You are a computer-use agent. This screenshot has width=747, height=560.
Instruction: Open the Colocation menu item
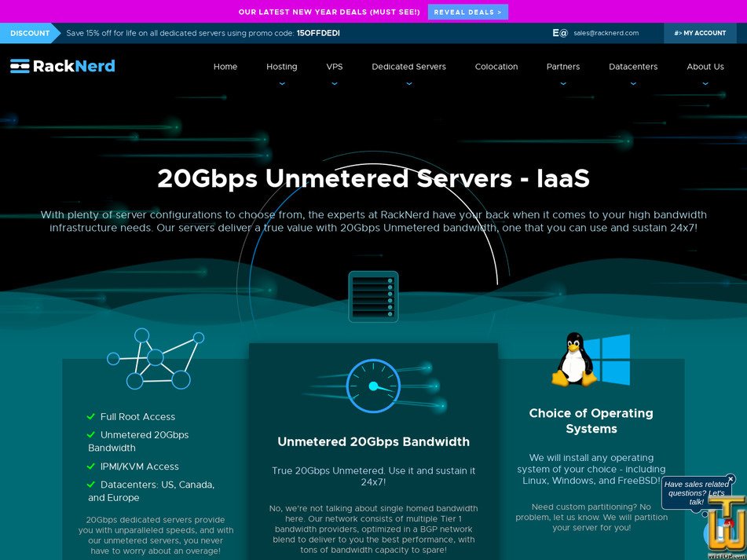pyautogui.click(x=496, y=67)
